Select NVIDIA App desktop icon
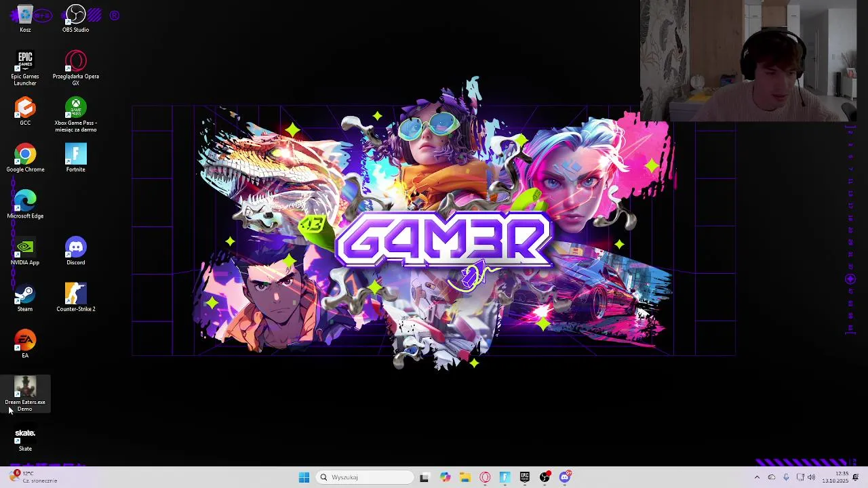The image size is (868, 488). point(25,251)
